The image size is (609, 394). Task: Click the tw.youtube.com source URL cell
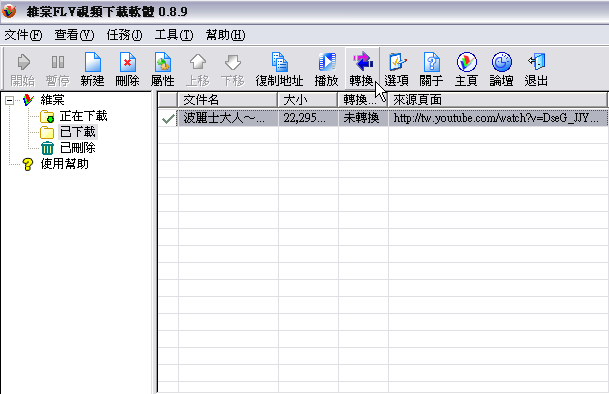[x=498, y=118]
